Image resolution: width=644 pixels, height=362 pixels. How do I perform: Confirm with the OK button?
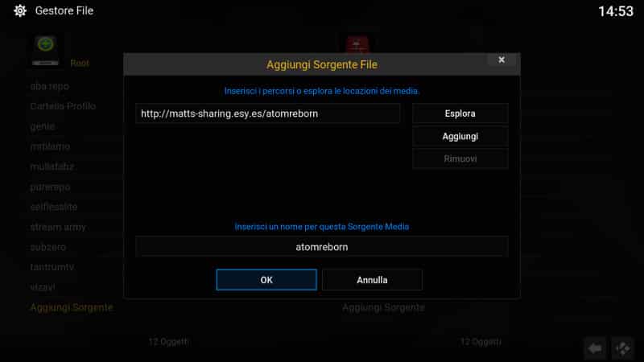click(266, 280)
